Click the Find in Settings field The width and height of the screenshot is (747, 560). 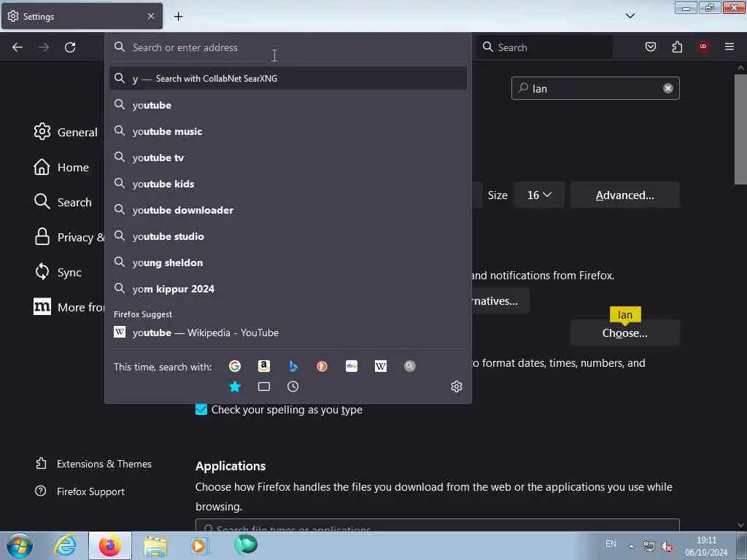(595, 88)
